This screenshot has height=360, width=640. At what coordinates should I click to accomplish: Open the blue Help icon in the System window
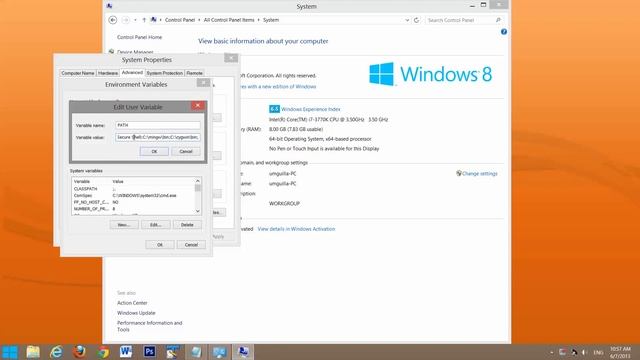(504, 31)
